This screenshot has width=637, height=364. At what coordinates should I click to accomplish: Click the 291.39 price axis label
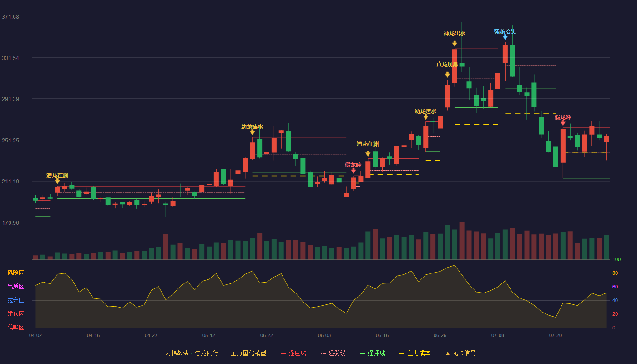point(10,99)
